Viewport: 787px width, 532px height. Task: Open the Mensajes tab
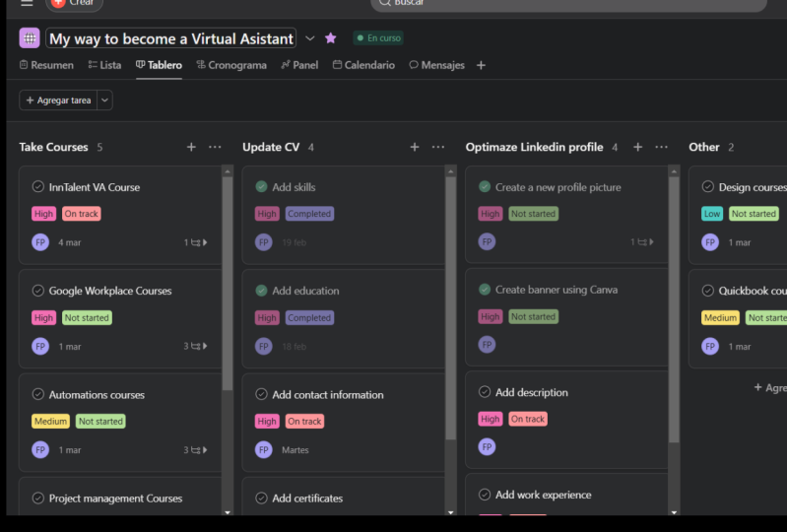click(x=436, y=65)
